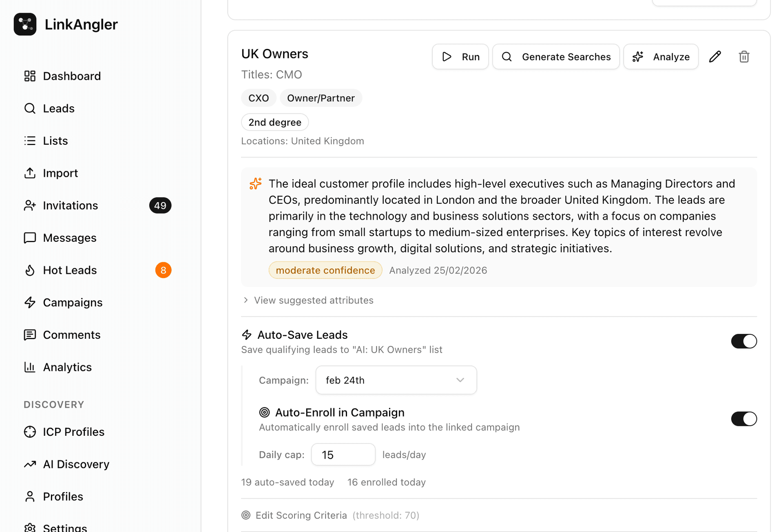
Task: Click the Campaigns lightning bolt icon
Action: pos(30,302)
